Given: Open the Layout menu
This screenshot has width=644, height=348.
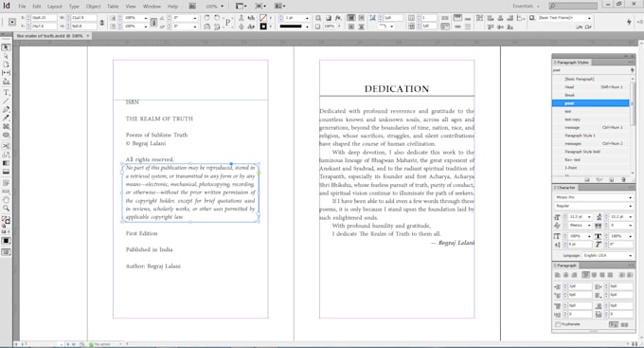Looking at the screenshot, I should click(x=55, y=7).
